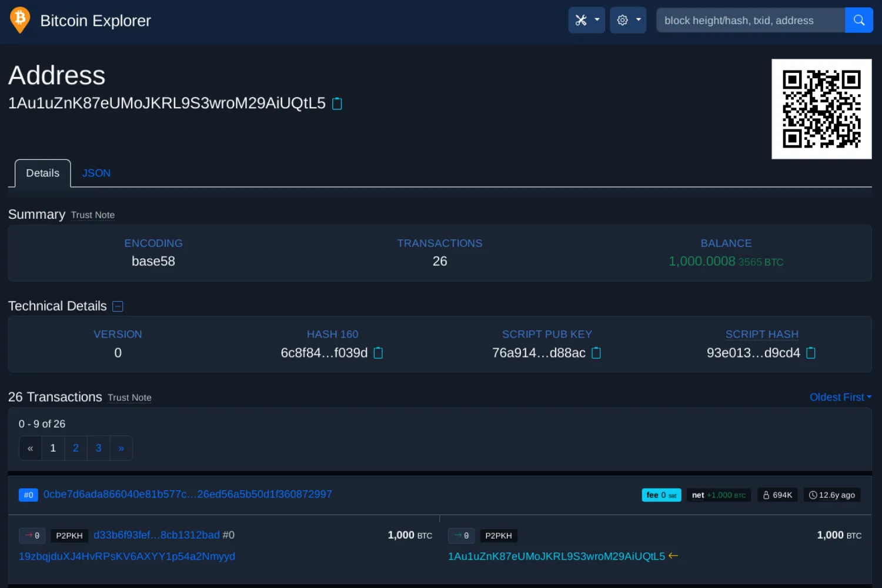Open the settings gear menu
Screen dimensions: 882x588
(623, 19)
